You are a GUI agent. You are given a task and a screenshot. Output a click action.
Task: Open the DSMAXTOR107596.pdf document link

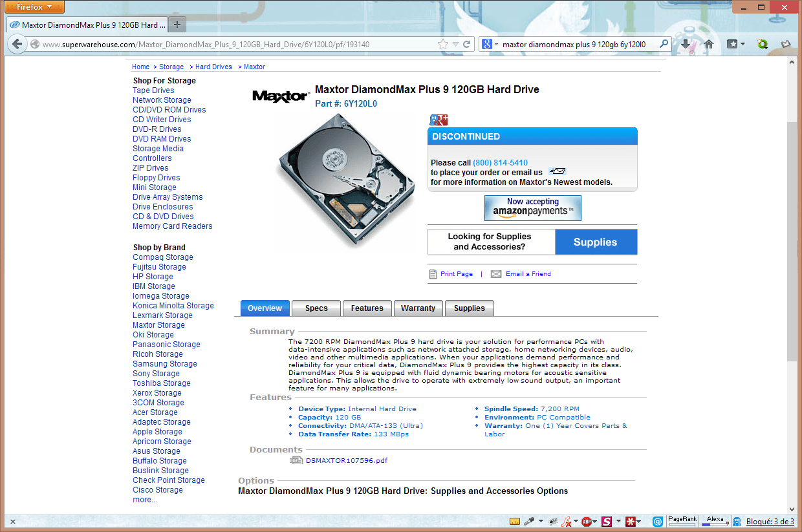pyautogui.click(x=347, y=460)
